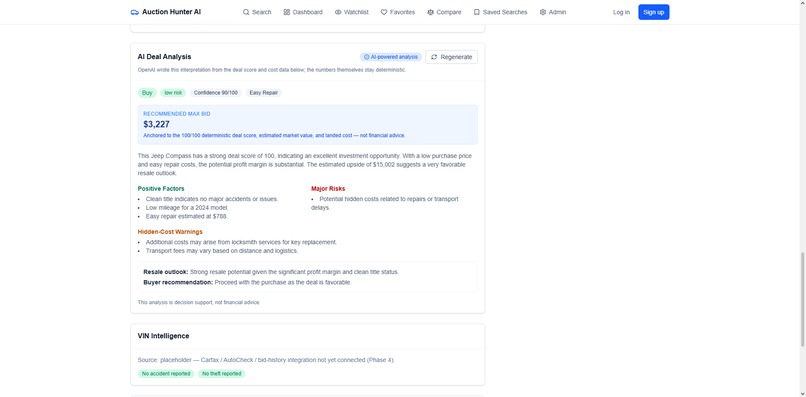The width and height of the screenshot is (806, 397).
Task: Click the Search magnifier icon in navbar
Action: [246, 12]
